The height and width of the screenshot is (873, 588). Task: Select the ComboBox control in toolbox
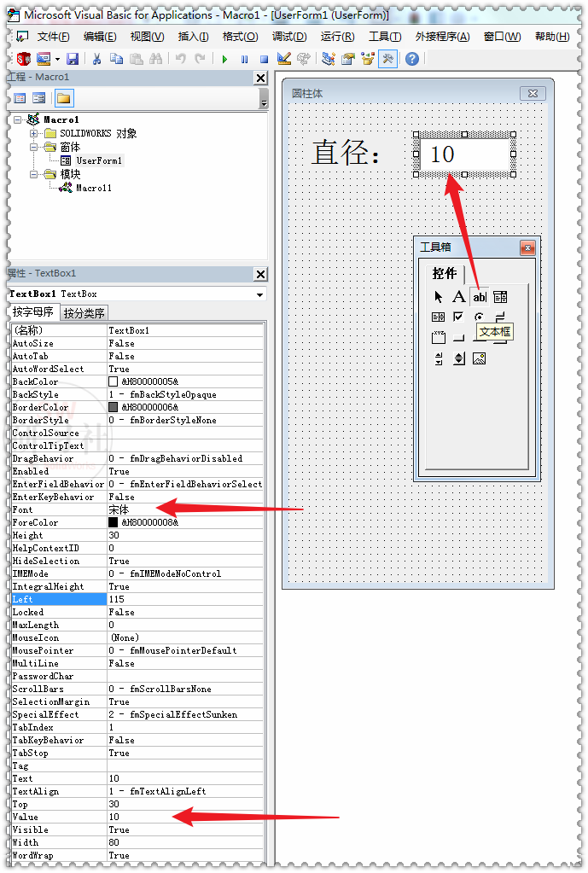point(500,297)
